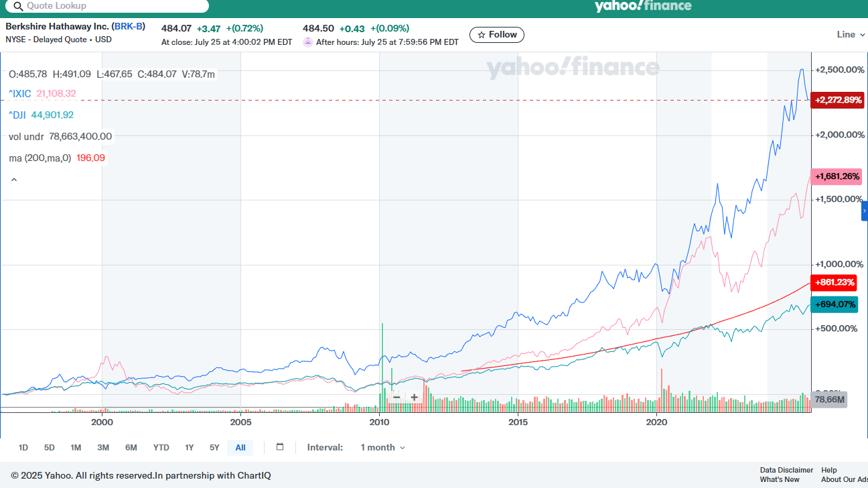Viewport: 868px width, 488px height.
Task: Click the 2020 year axis label
Action: 656,422
